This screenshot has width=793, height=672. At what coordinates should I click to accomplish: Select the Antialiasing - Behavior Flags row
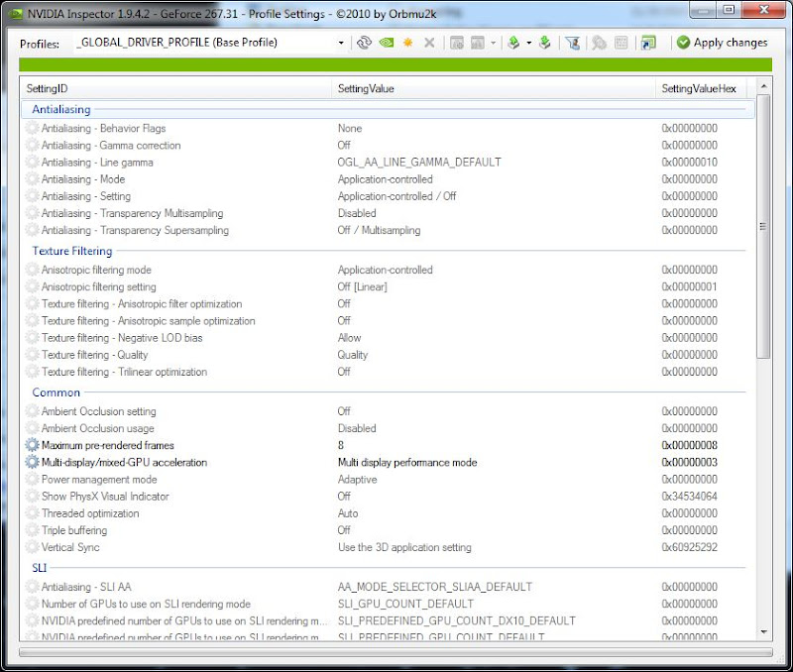tap(388, 128)
